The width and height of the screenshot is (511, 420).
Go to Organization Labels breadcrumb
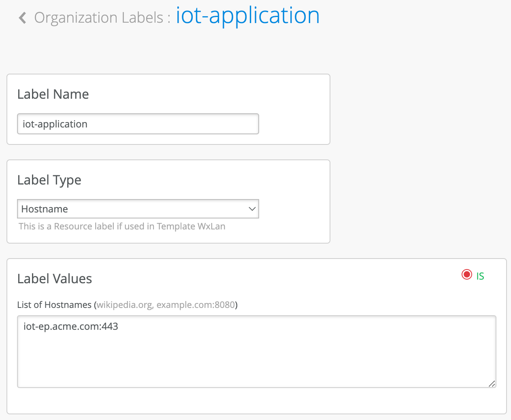click(x=99, y=18)
